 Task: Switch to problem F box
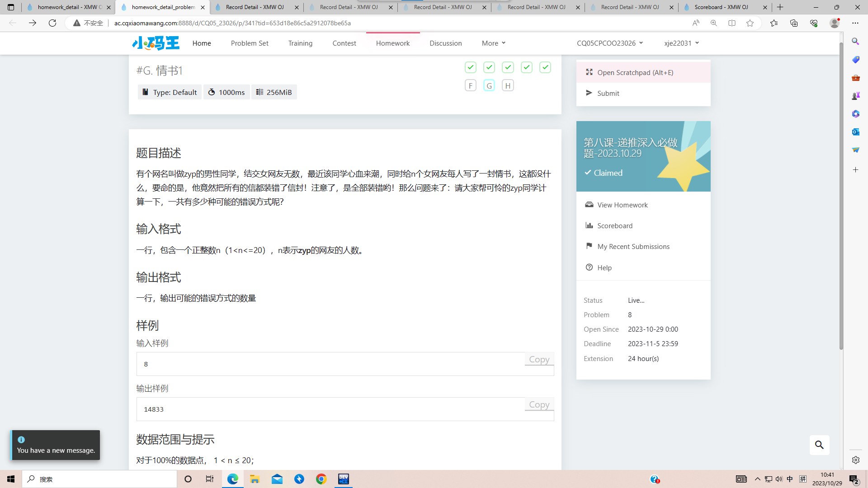[x=471, y=85]
